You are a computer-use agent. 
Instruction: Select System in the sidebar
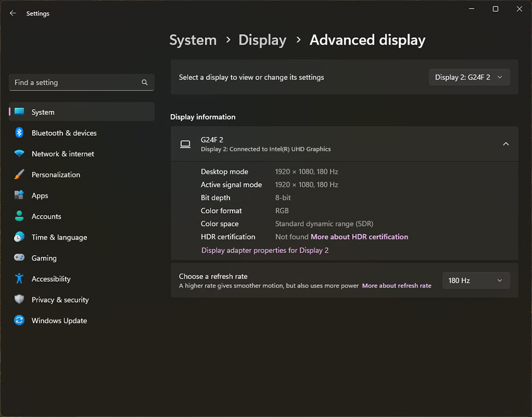point(81,112)
